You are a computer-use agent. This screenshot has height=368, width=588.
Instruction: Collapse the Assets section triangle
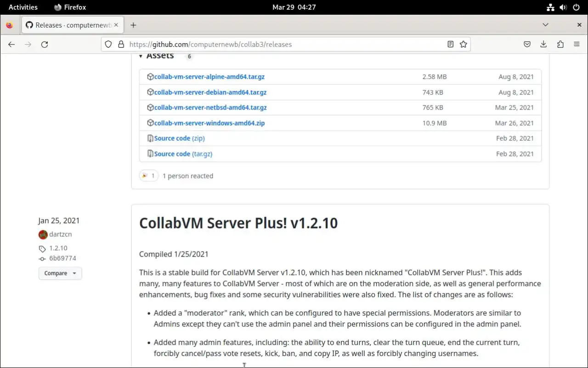tap(141, 55)
